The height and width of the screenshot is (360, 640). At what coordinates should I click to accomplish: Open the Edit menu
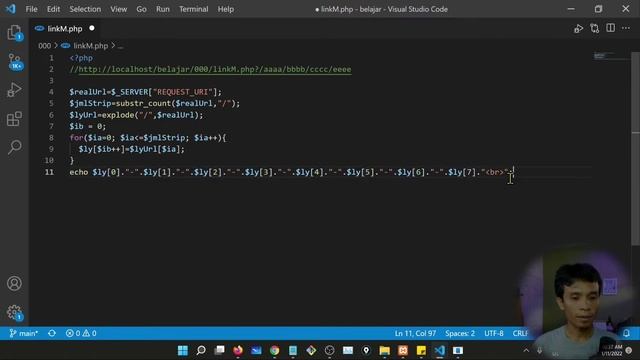(x=53, y=9)
